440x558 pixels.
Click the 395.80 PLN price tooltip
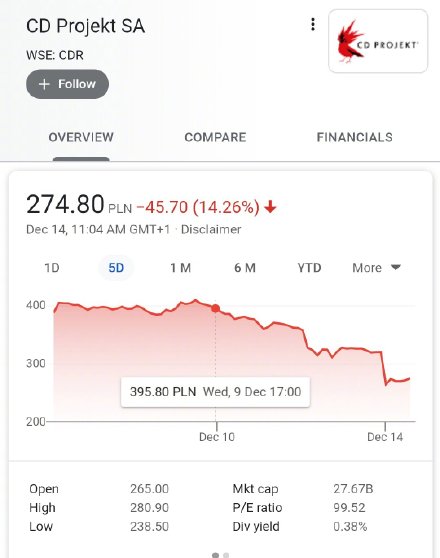pos(215,392)
